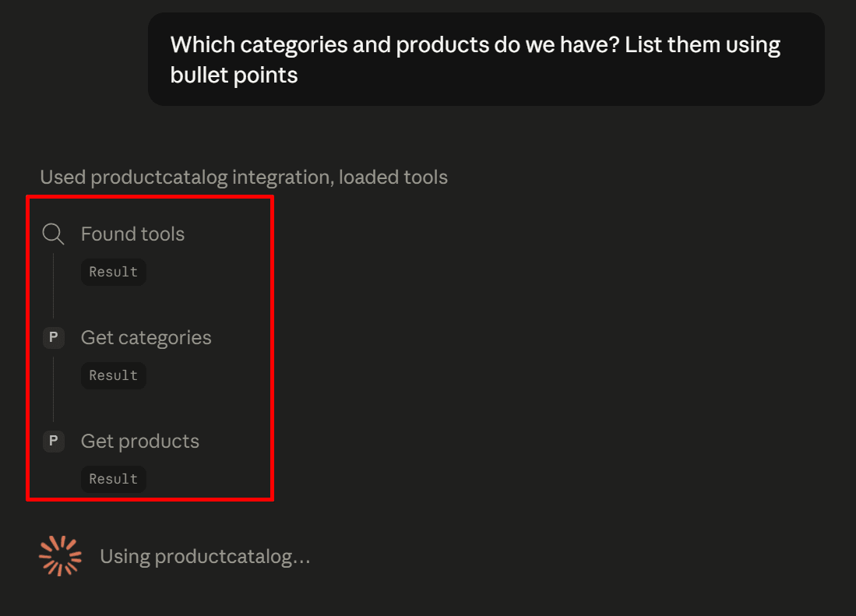This screenshot has height=616, width=856.
Task: Click the orange loading spinner icon
Action: click(60, 556)
